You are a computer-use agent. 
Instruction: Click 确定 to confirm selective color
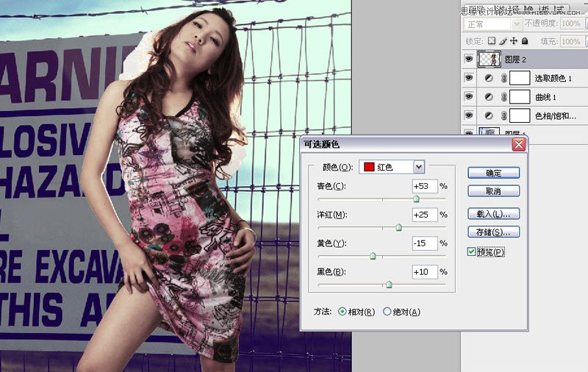pyautogui.click(x=493, y=173)
